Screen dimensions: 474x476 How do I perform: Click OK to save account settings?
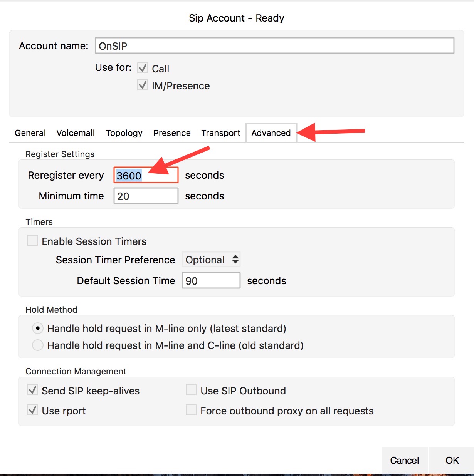[452, 460]
